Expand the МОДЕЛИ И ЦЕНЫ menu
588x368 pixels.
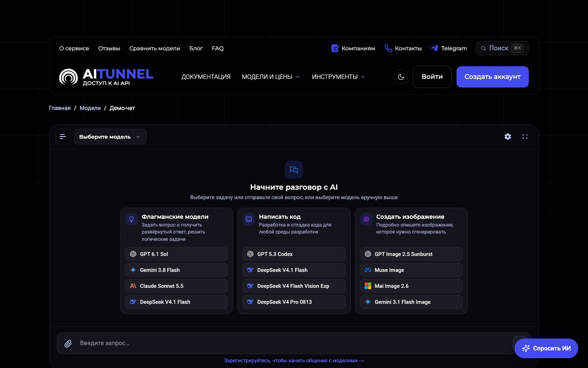tap(271, 77)
